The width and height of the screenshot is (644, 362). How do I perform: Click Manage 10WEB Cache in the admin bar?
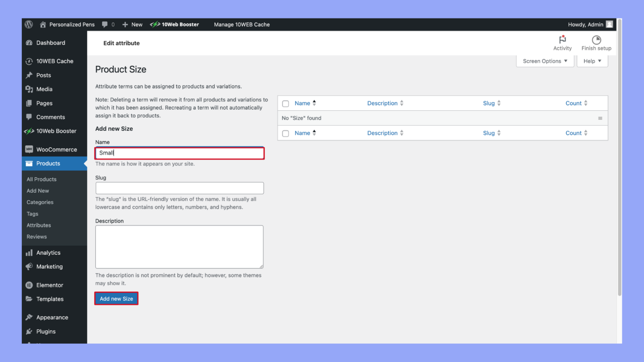242,24
